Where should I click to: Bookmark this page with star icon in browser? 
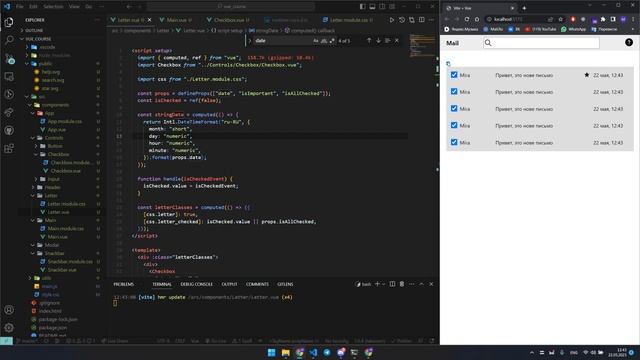tap(561, 19)
